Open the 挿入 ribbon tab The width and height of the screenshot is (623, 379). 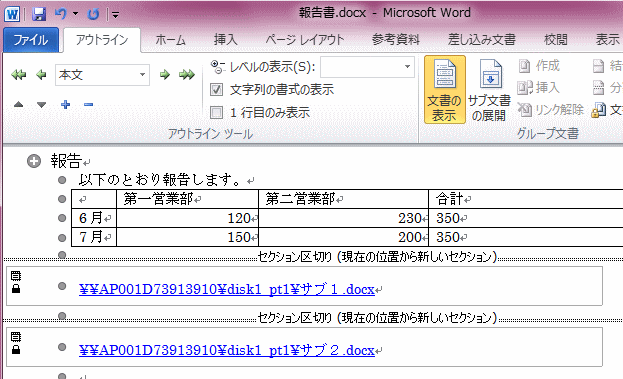(225, 40)
